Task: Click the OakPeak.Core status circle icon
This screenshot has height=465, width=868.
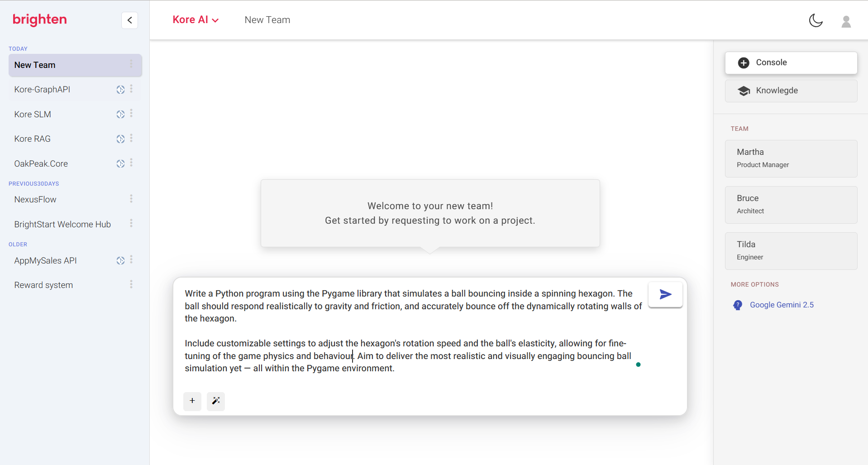Action: tap(120, 164)
